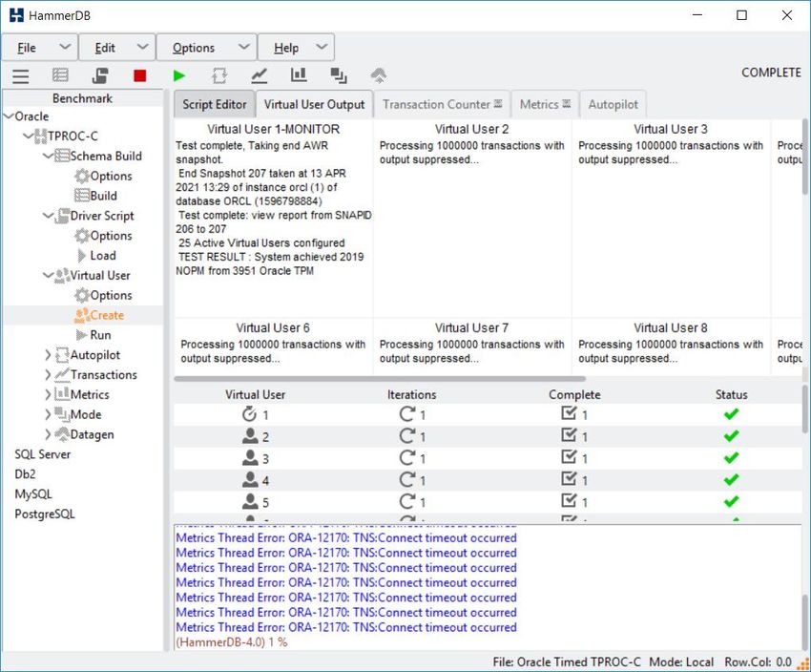
Task: Select Options under Driver Script
Action: point(103,236)
